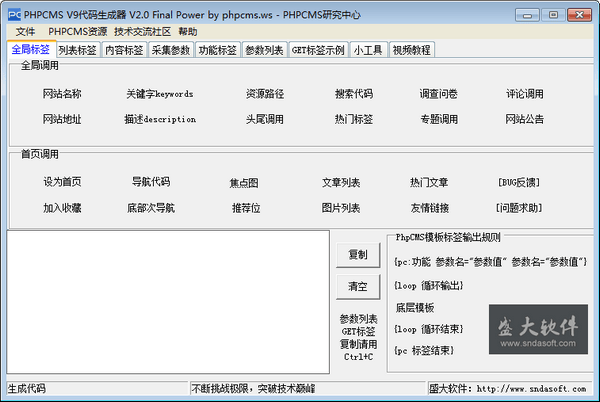Image resolution: width=600 pixels, height=402 pixels.
Task: Click the 友情链接 tag link
Action: pos(429,208)
